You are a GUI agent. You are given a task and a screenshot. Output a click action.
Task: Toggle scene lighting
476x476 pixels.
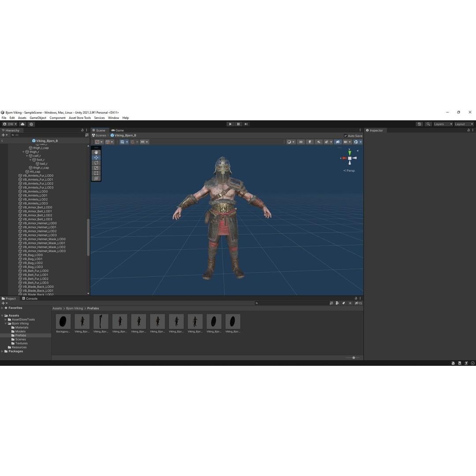[310, 142]
